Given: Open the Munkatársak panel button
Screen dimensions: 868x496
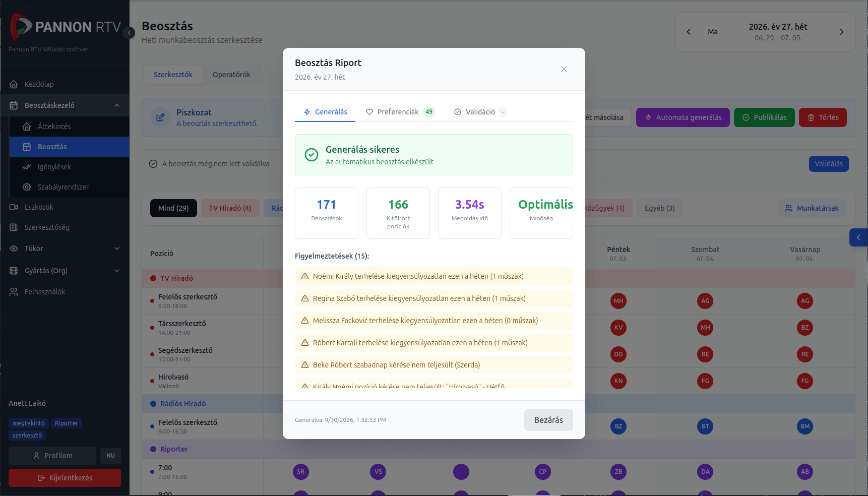Looking at the screenshot, I should point(812,208).
